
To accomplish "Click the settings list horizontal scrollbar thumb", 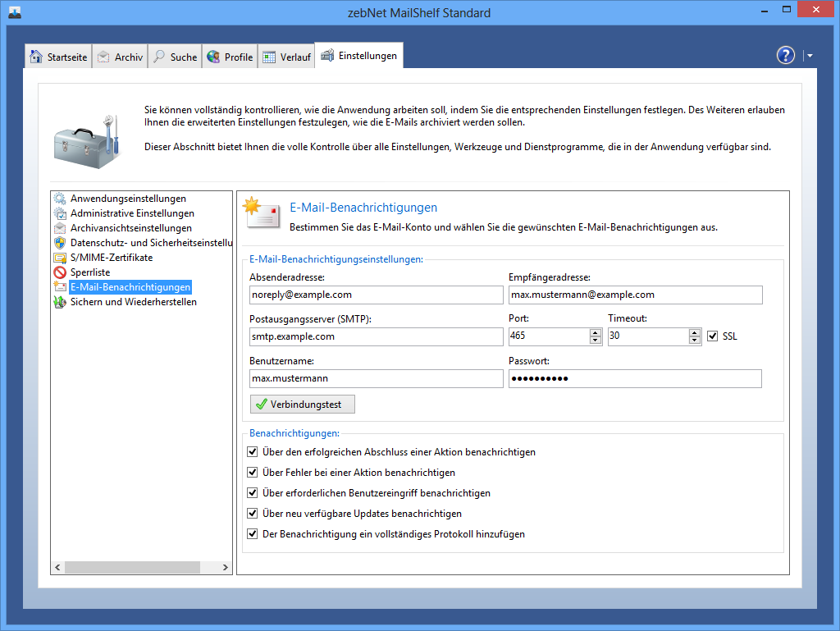I will pos(132,567).
